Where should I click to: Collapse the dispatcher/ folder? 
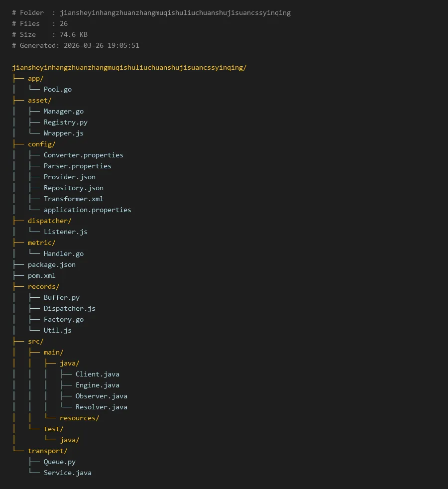pyautogui.click(x=49, y=221)
